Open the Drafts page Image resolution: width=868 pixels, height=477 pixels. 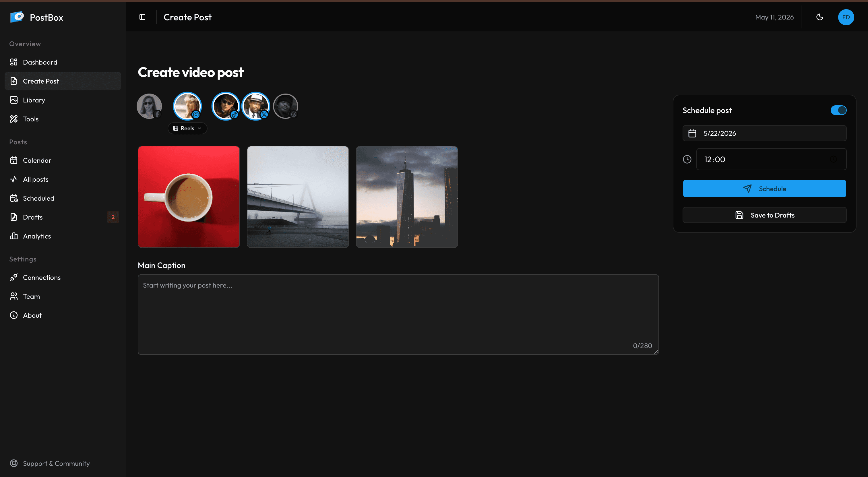(x=63, y=217)
